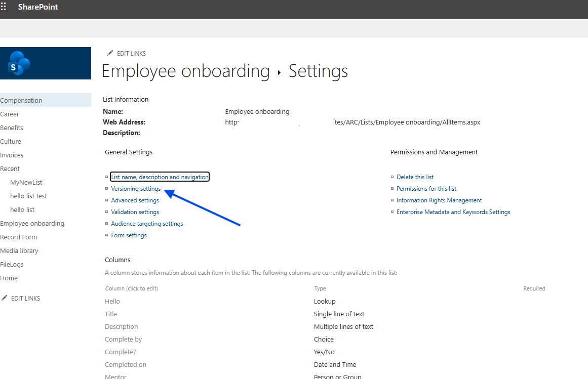The height and width of the screenshot is (379, 588).
Task: Open Audience targeting settings
Action: point(147,224)
